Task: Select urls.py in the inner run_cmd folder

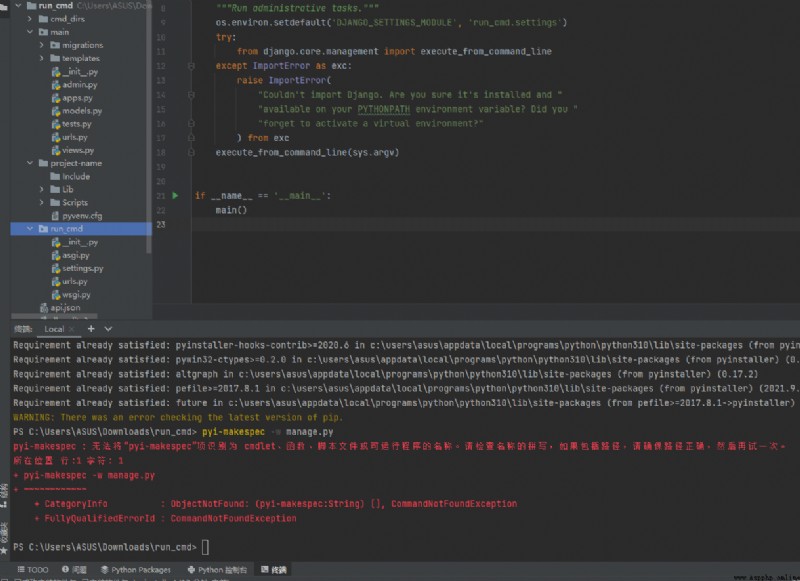Action: point(74,282)
